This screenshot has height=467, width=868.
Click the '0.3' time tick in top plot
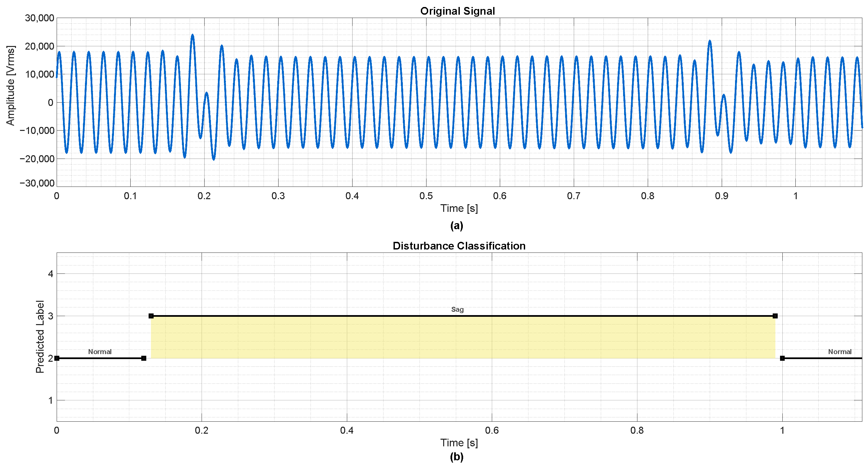point(278,196)
